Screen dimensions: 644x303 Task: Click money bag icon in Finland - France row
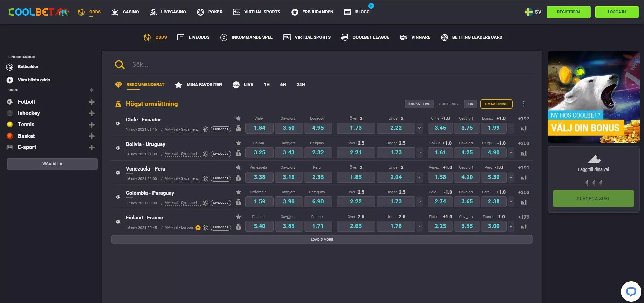point(238,226)
